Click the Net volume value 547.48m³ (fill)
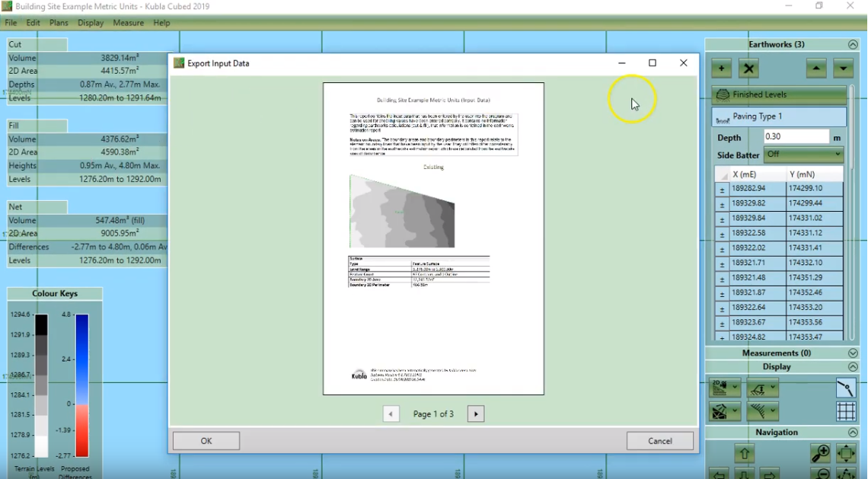The image size is (868, 479). click(120, 220)
